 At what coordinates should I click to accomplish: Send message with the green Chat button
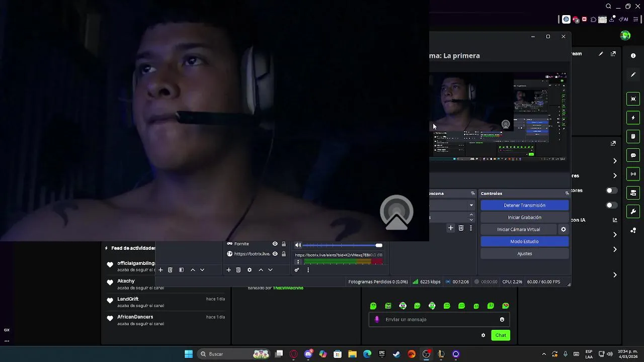pyautogui.click(x=501, y=335)
